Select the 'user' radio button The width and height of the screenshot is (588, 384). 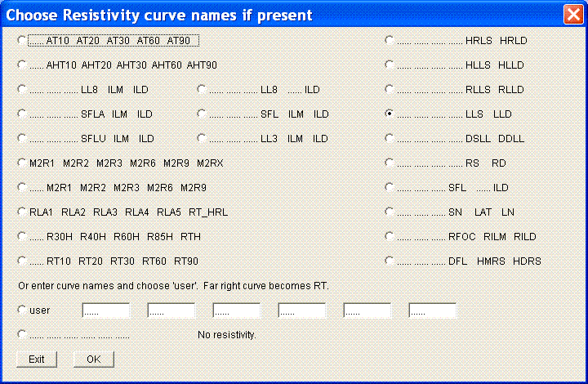tap(22, 310)
